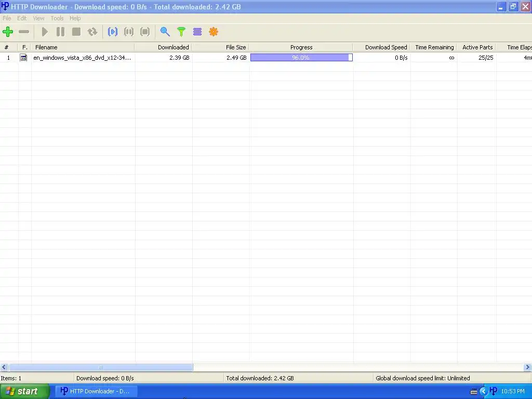Viewport: 532px width, 399px height.
Task: Click the Restart arrows icon
Action: click(x=92, y=32)
